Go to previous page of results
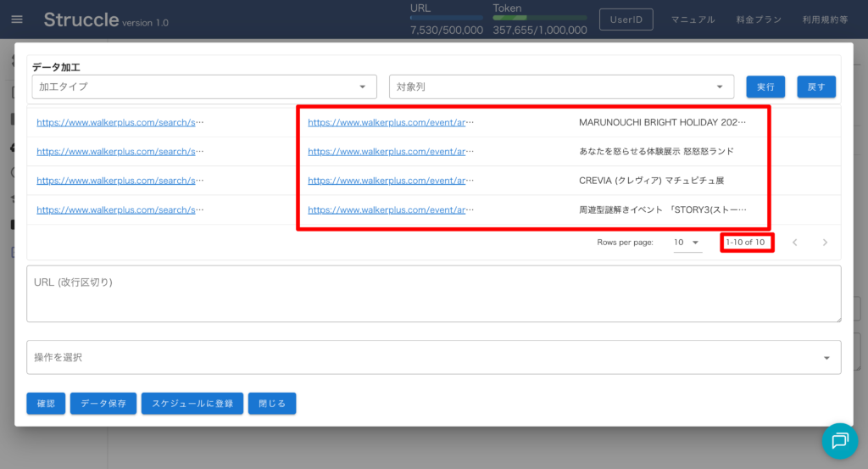 (x=794, y=243)
